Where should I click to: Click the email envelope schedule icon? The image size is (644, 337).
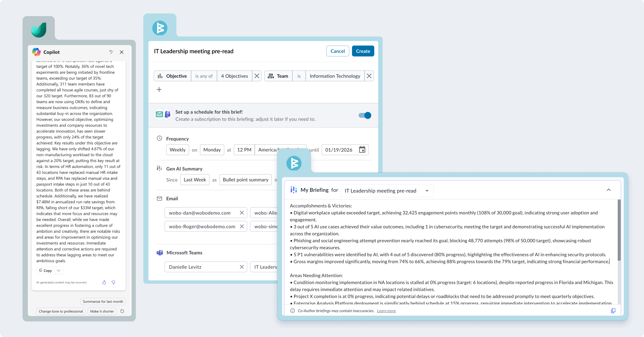(159, 114)
